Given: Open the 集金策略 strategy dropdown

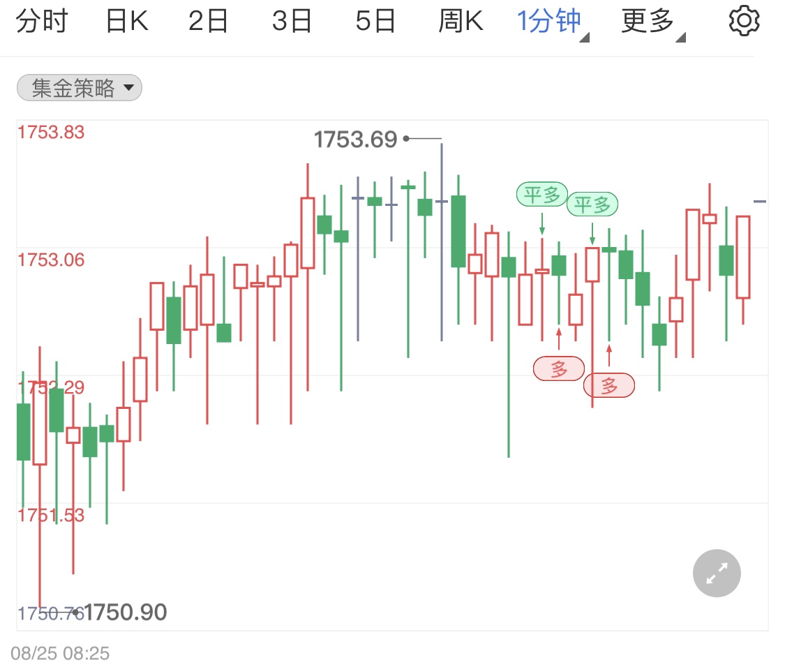Looking at the screenshot, I should coord(79,87).
